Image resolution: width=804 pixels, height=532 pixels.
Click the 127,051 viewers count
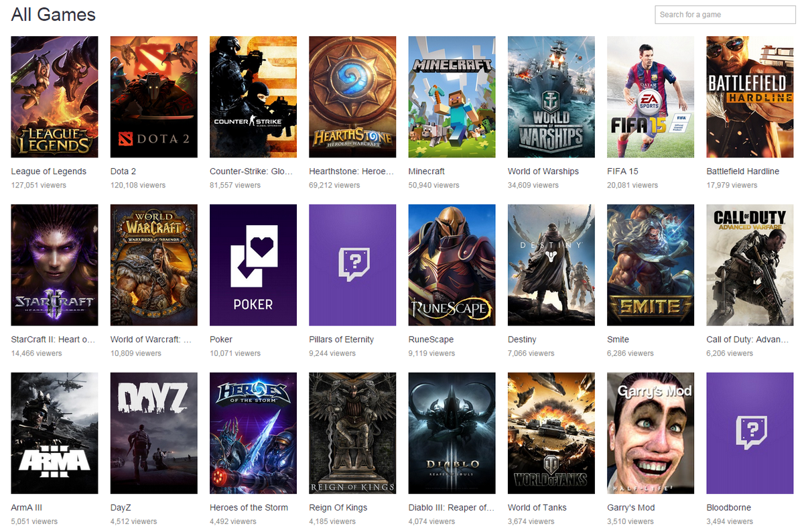39,186
